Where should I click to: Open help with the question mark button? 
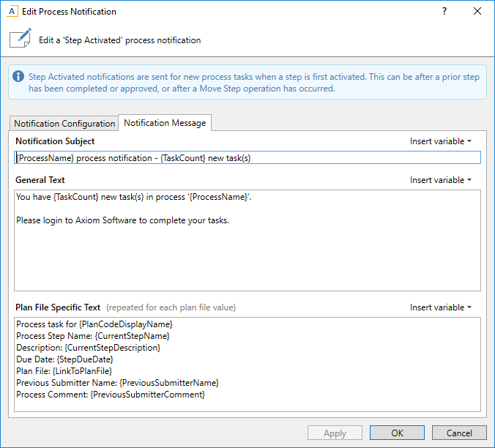[x=444, y=12]
